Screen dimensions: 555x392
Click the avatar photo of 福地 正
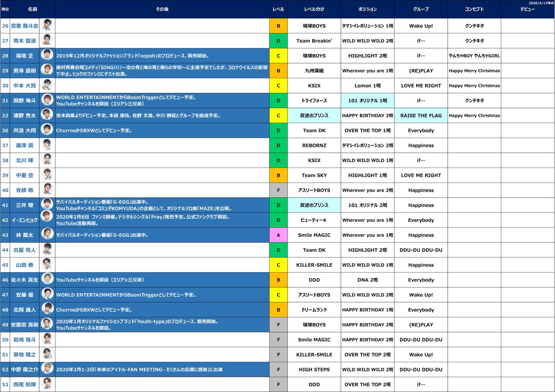click(x=48, y=55)
